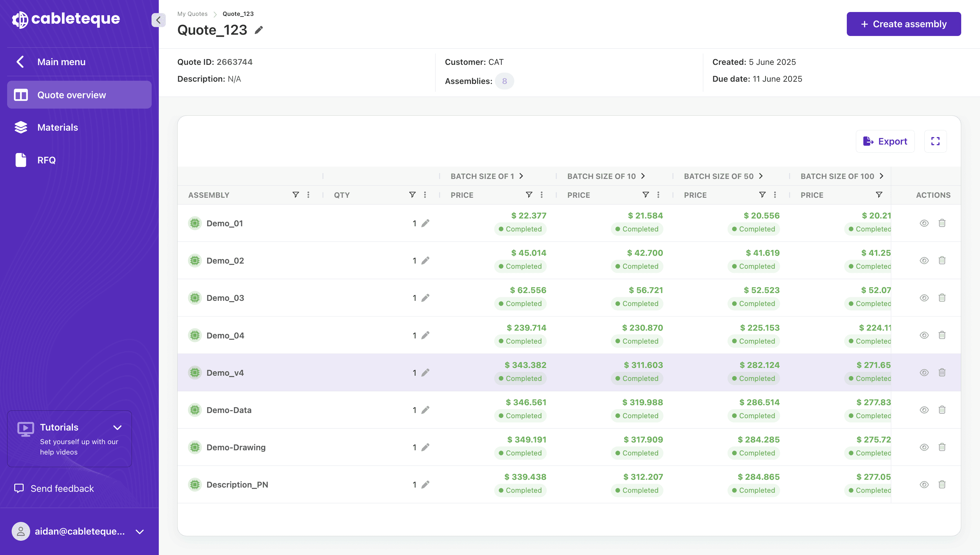
Task: Go to the Materials section
Action: coord(58,127)
